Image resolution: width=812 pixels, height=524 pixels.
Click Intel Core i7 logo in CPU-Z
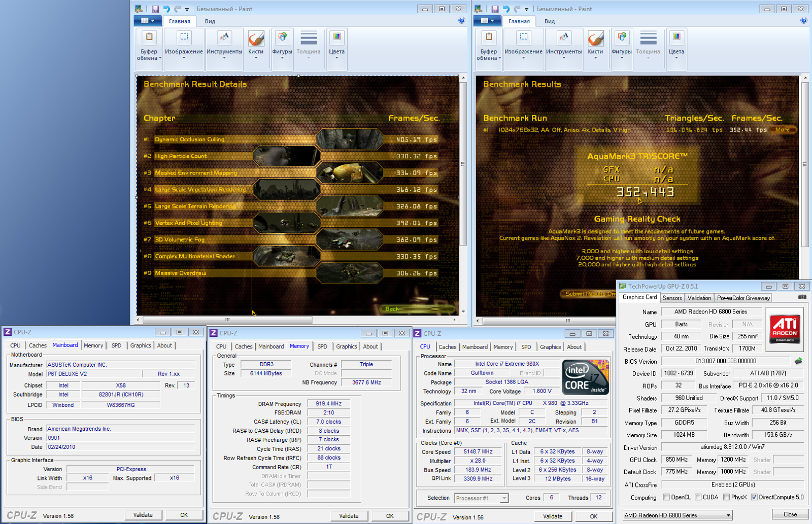(586, 378)
